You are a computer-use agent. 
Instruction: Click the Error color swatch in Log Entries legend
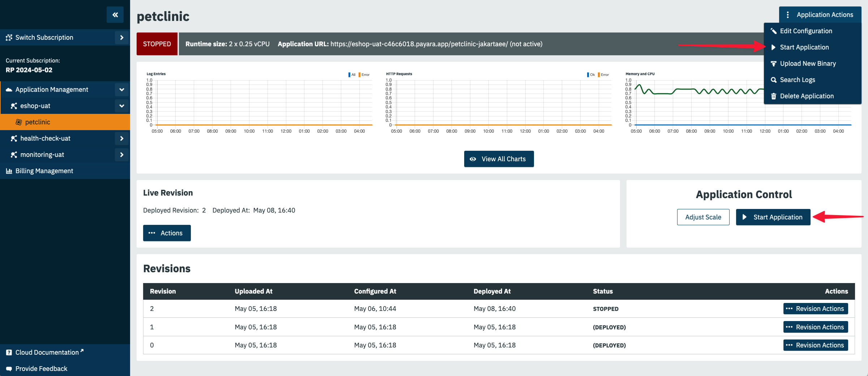(359, 75)
